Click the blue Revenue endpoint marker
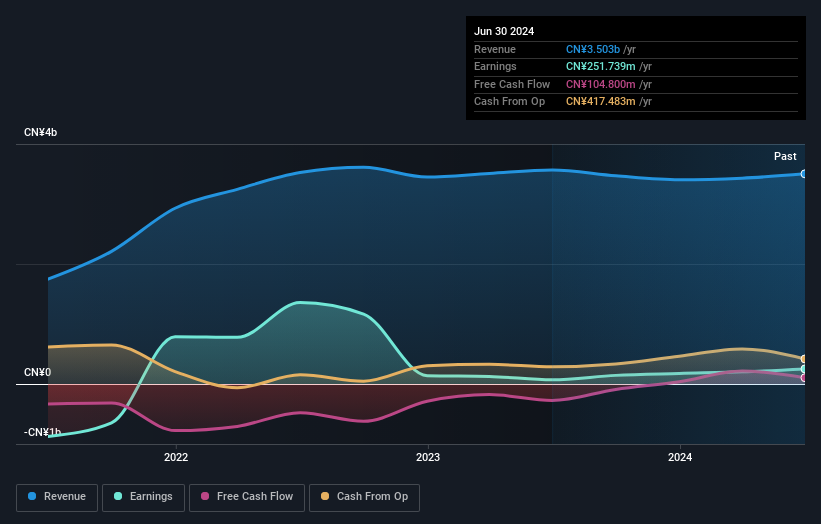 coord(804,174)
